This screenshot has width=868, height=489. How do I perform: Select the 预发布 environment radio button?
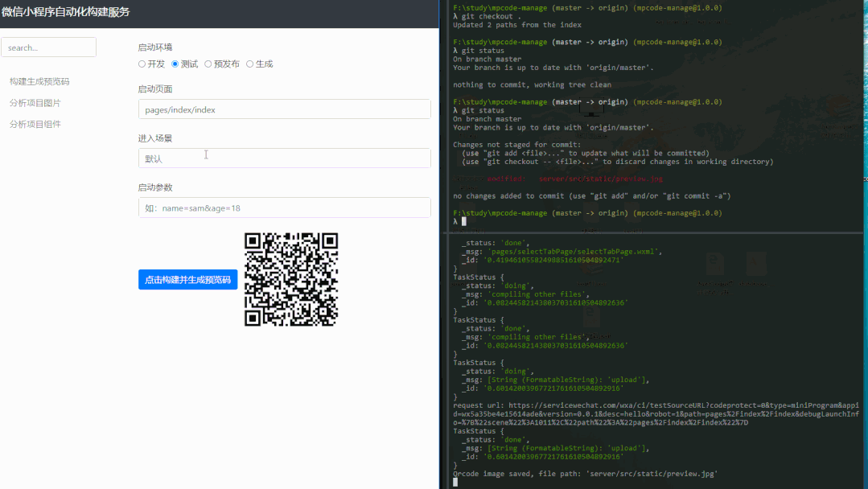click(208, 64)
